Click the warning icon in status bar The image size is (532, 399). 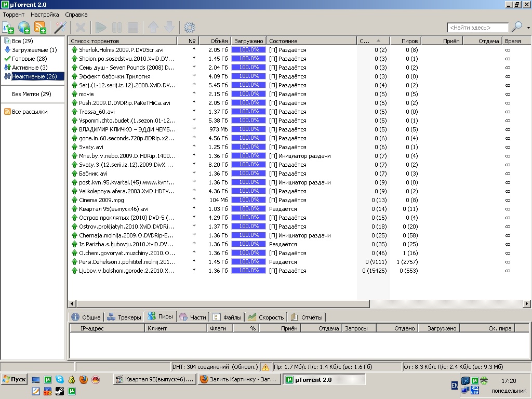(265, 367)
